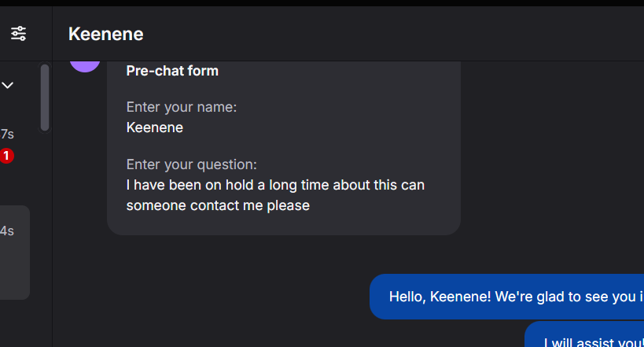Open the chat list filter sliders icon
Viewport: 644px width, 347px height.
19,34
